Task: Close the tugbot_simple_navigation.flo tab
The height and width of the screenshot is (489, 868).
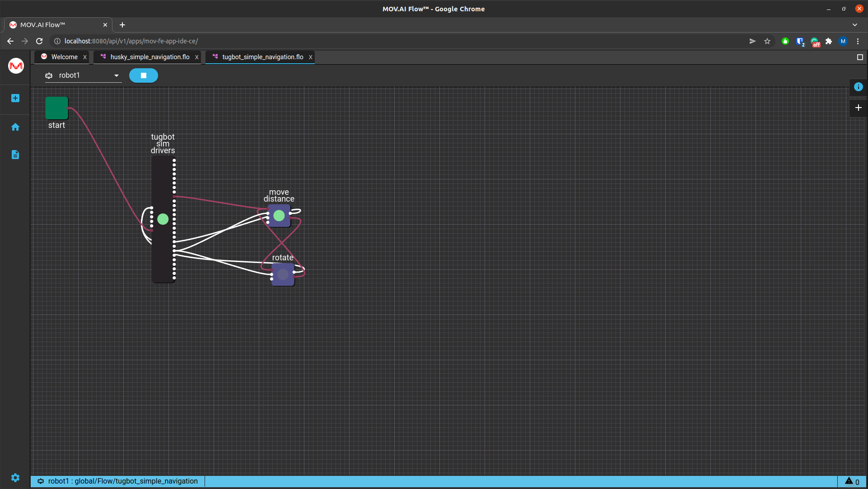Action: (x=311, y=57)
